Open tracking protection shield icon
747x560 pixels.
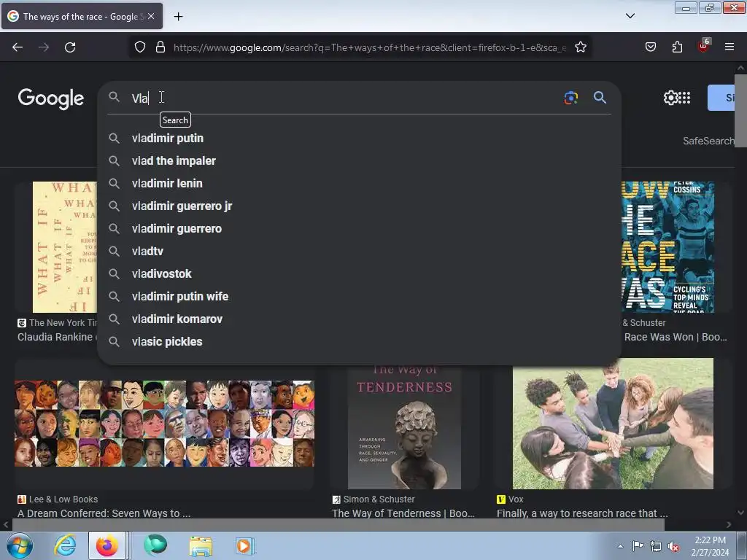(139, 47)
